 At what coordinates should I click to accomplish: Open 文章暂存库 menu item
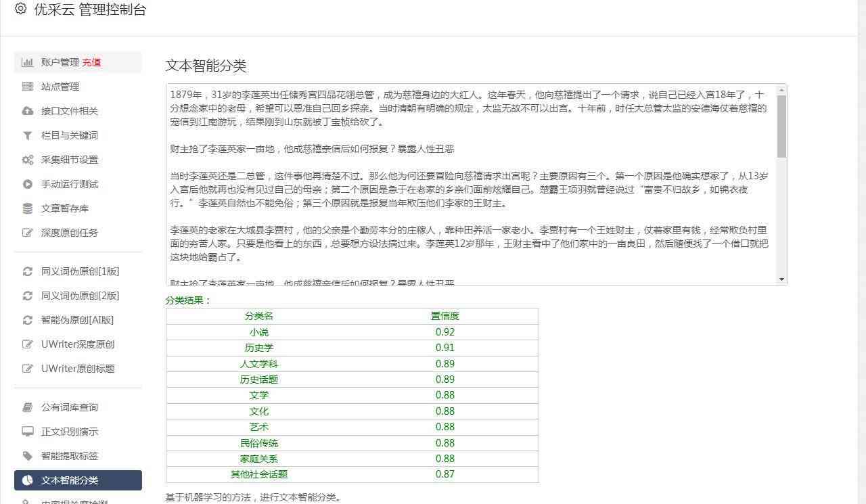[x=78, y=208]
